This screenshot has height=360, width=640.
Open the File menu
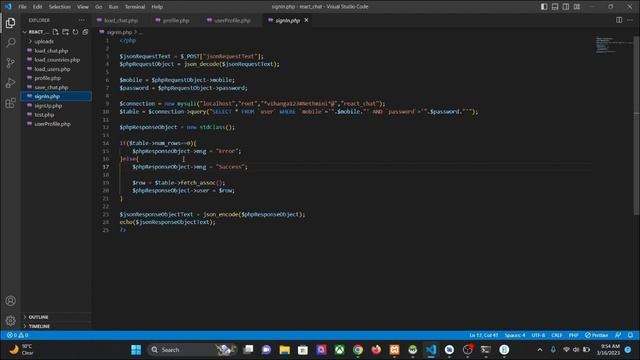pyautogui.click(x=22, y=7)
